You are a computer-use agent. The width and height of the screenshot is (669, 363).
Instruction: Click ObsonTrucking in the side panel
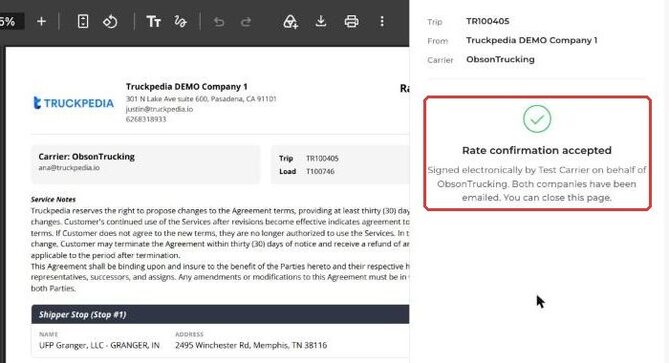coord(500,59)
